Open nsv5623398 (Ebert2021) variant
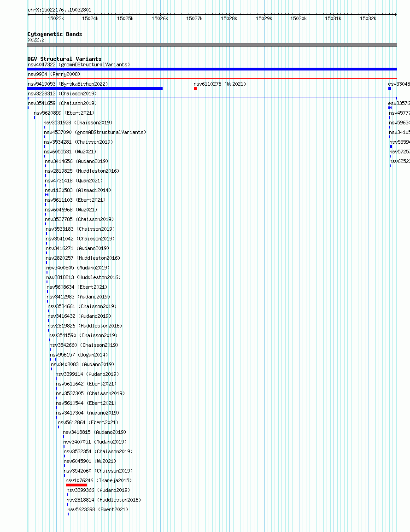This screenshot has width=410, height=532. click(98, 509)
